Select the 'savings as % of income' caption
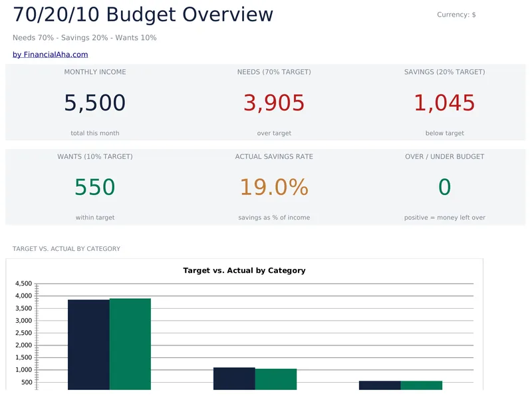This screenshot has height=396, width=532. 274,218
